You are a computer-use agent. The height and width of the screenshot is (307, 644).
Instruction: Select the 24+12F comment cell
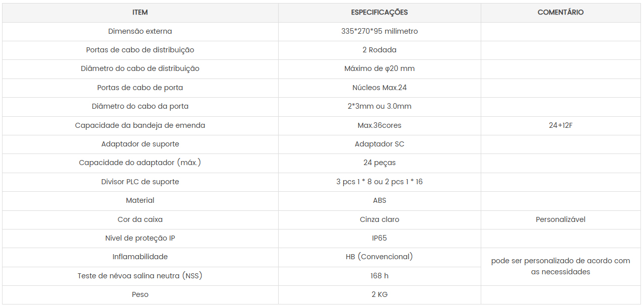(560, 125)
